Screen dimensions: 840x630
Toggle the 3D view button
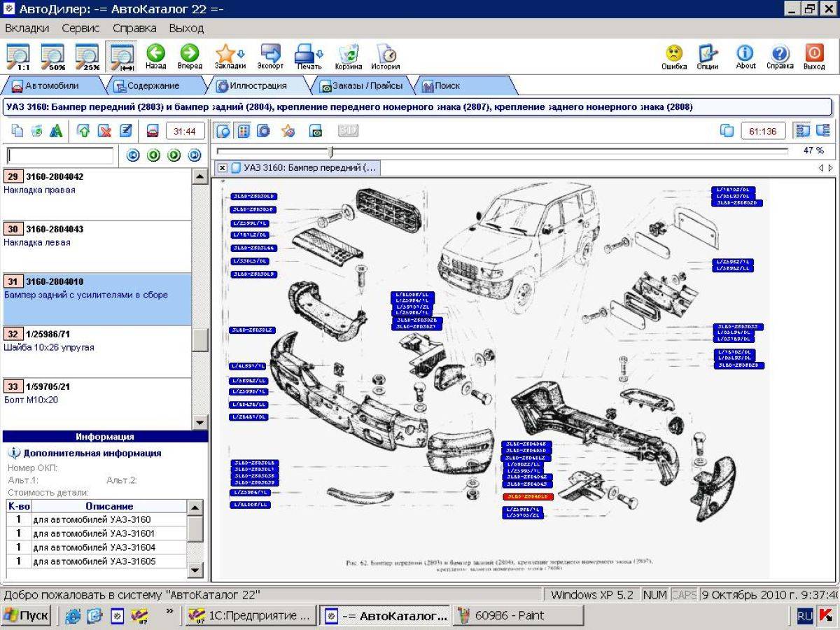point(348,131)
